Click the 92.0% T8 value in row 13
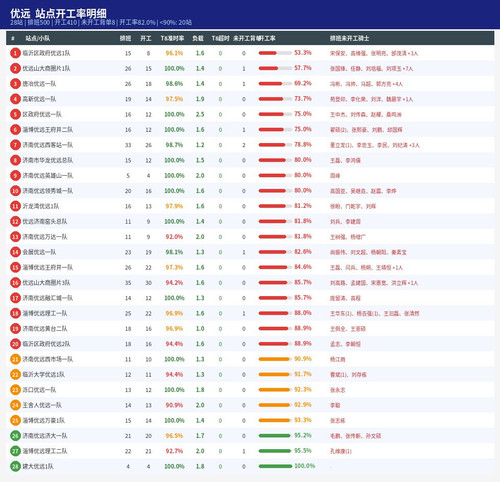The image size is (500, 482). click(x=174, y=237)
